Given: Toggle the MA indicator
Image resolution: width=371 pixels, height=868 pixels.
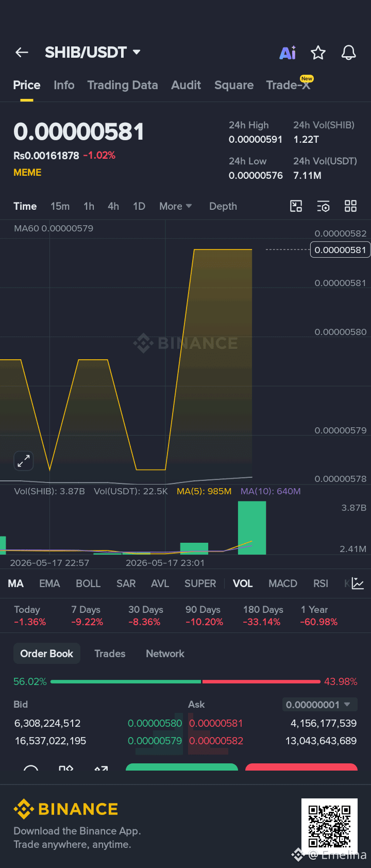Looking at the screenshot, I should tap(16, 583).
